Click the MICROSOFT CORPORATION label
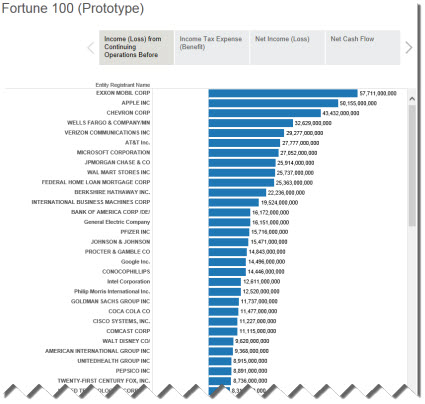 pos(114,152)
